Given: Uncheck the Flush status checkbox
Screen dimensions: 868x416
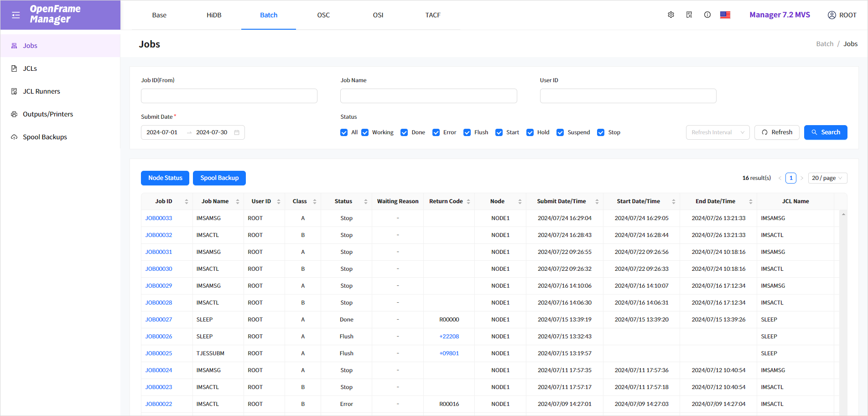Looking at the screenshot, I should 467,132.
